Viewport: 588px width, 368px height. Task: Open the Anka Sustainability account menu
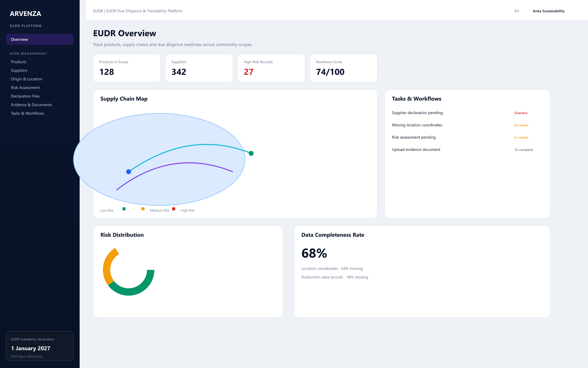pyautogui.click(x=548, y=11)
